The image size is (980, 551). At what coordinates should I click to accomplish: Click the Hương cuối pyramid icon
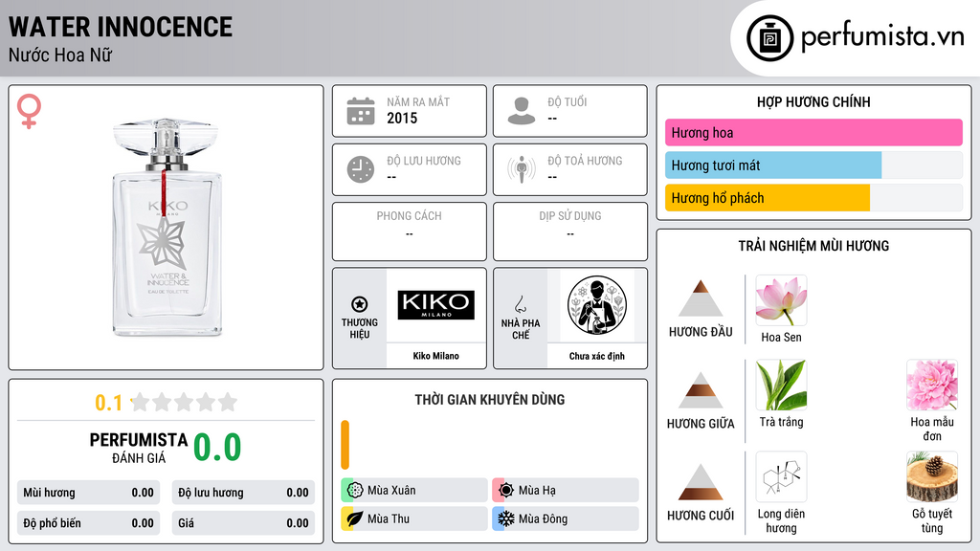tap(701, 482)
